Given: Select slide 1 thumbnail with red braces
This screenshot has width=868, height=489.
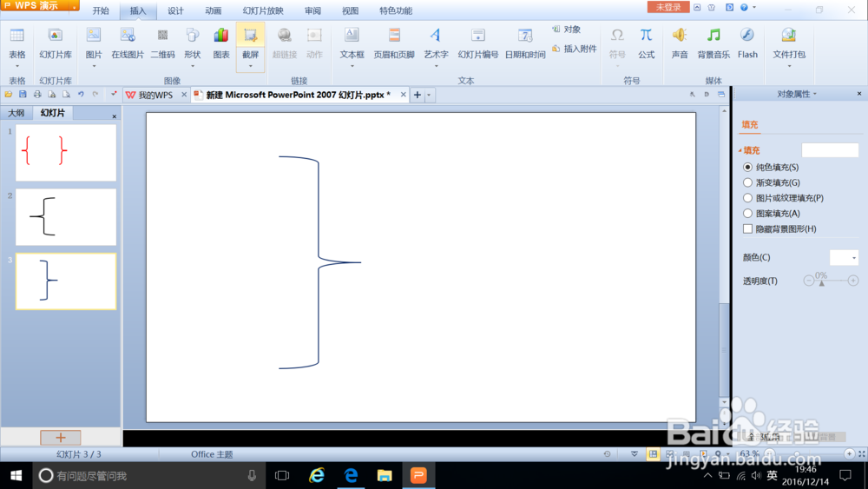Looking at the screenshot, I should tap(66, 152).
